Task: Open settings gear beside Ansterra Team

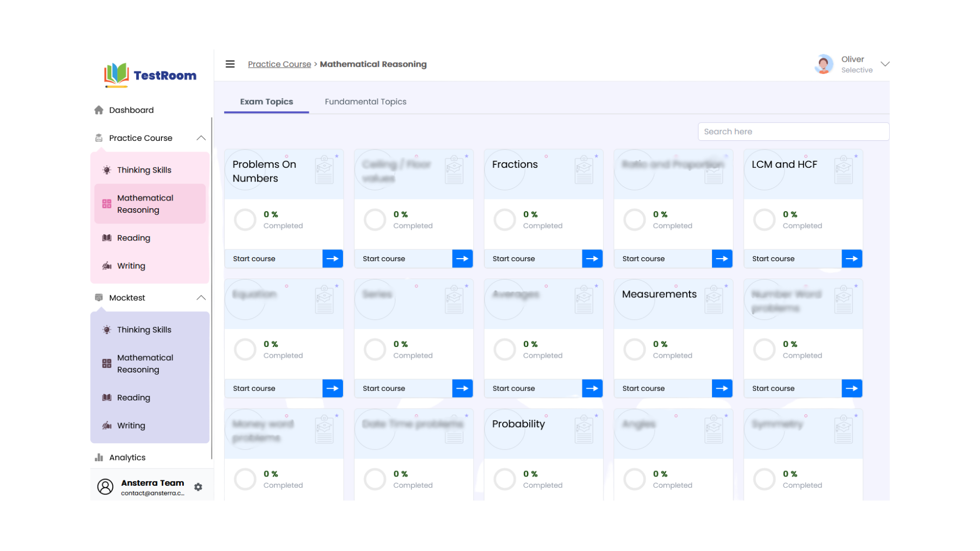Action: [x=198, y=487]
